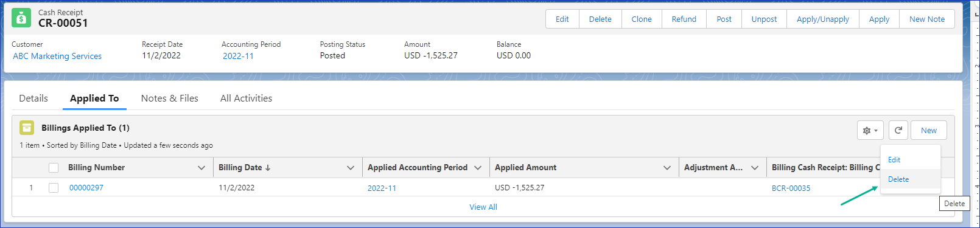The image size is (980, 228).
Task: Open the list gear settings menu
Action: [x=870, y=130]
